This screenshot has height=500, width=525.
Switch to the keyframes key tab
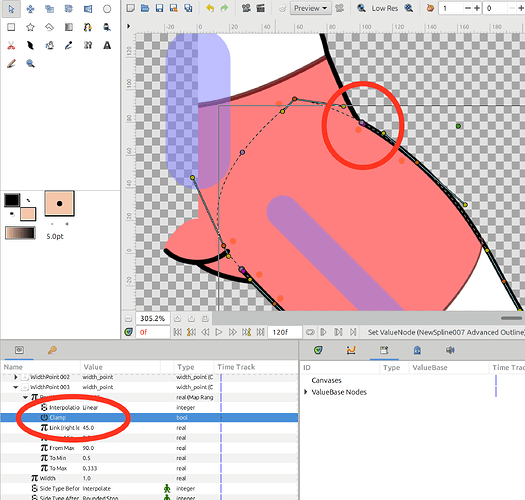click(52, 350)
